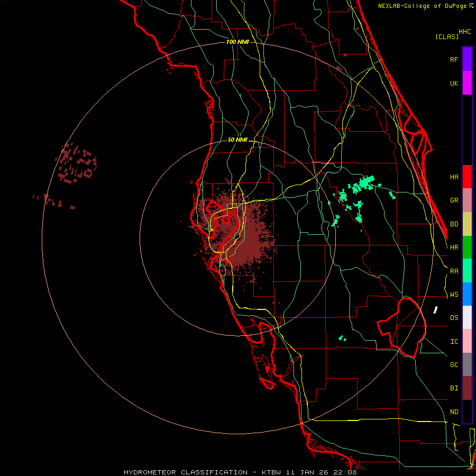
Task: Click the GR legend label
Action: 454,200
